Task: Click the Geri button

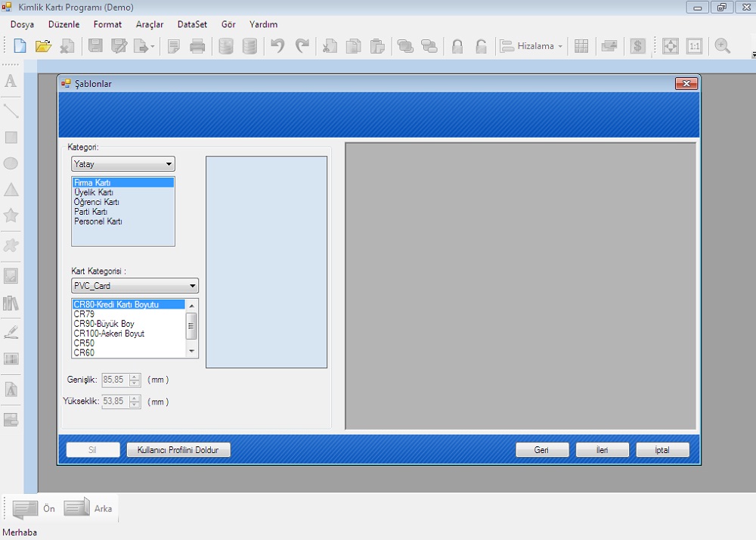Action: pyautogui.click(x=542, y=450)
